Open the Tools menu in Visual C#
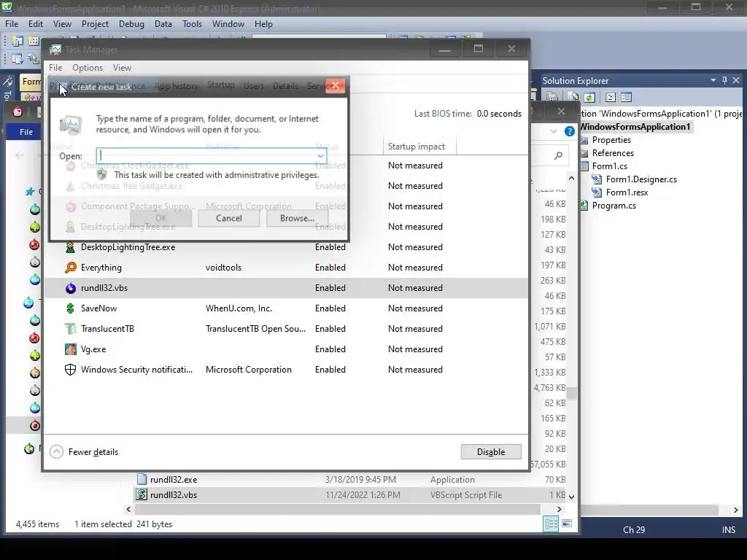747x560 pixels. 192,24
